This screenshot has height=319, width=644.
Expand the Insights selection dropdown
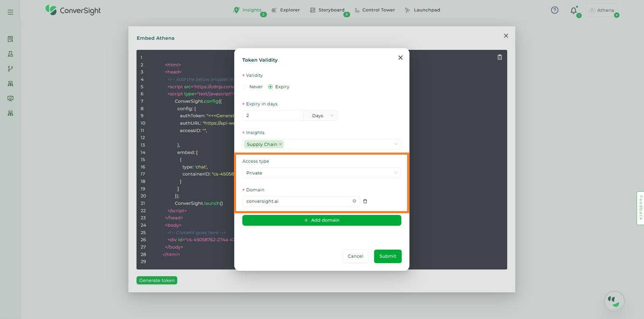tap(395, 144)
